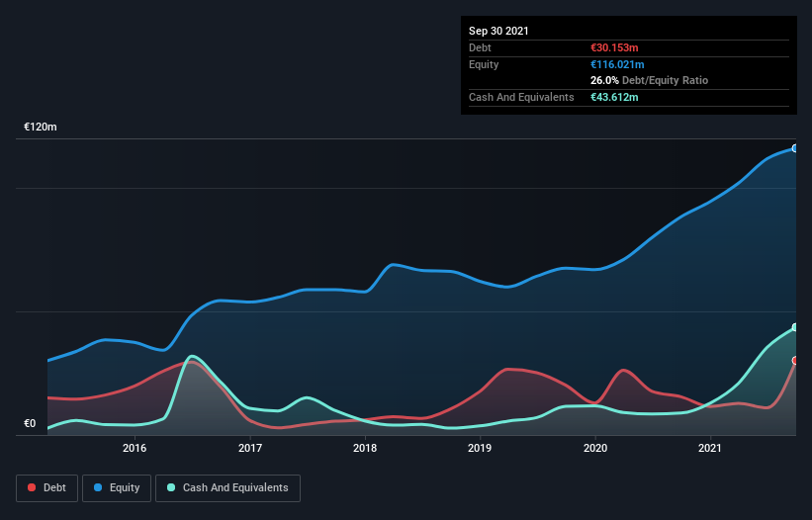Click the €0 y-axis label
This screenshot has width=812, height=520.
(x=30, y=424)
